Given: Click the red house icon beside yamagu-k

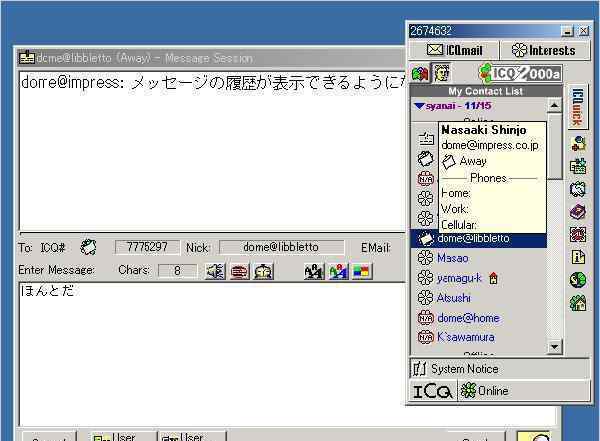Looking at the screenshot, I should point(493,278).
